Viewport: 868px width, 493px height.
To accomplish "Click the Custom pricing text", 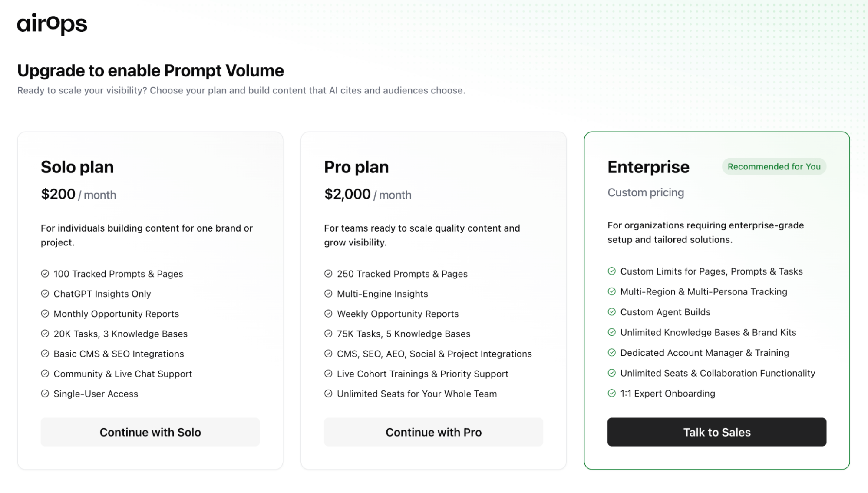I will point(646,192).
